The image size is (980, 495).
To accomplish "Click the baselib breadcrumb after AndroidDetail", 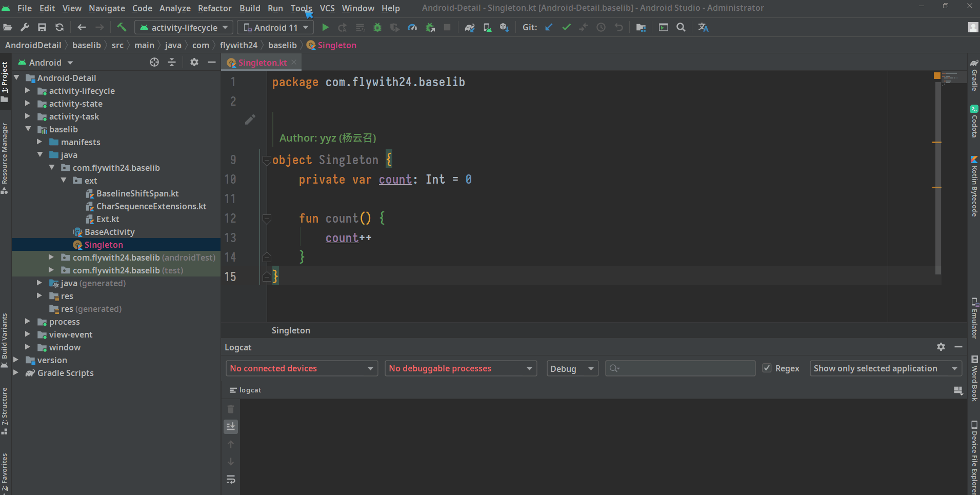I will point(86,45).
